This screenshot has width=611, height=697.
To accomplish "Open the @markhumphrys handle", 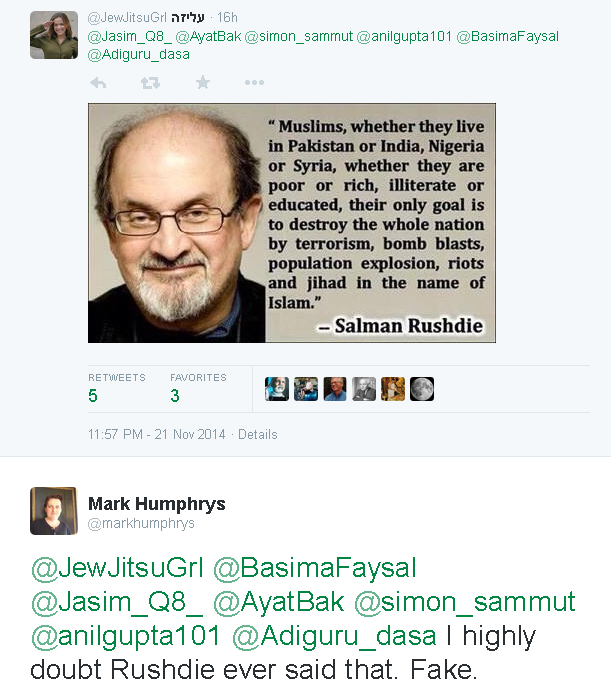I will pos(141,524).
